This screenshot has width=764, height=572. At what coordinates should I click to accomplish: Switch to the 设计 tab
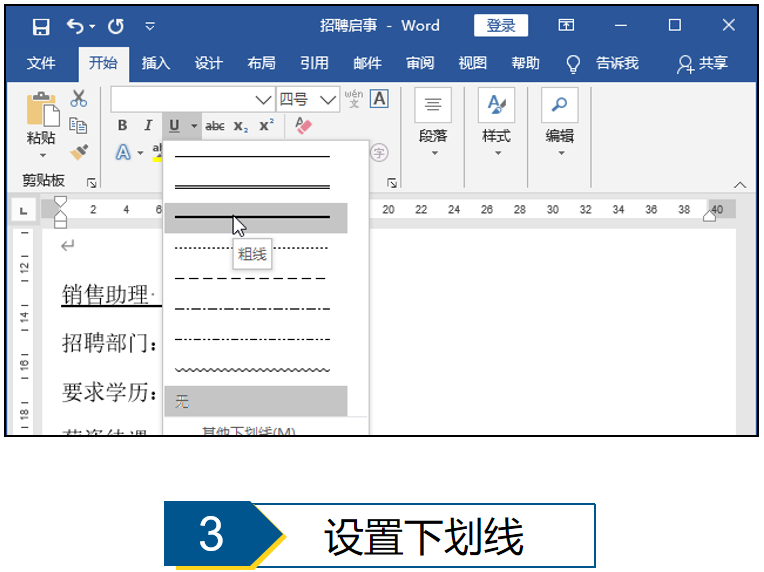209,63
